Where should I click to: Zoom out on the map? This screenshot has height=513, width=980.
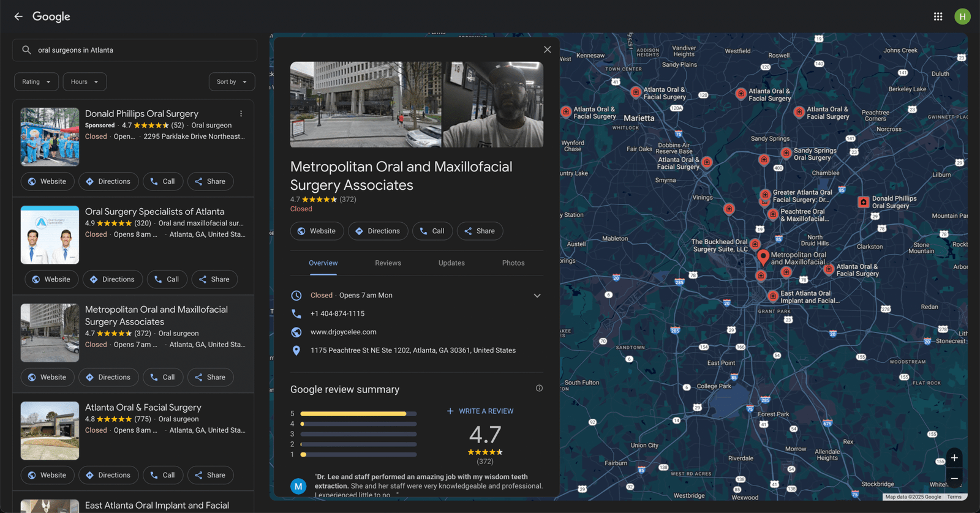954,478
